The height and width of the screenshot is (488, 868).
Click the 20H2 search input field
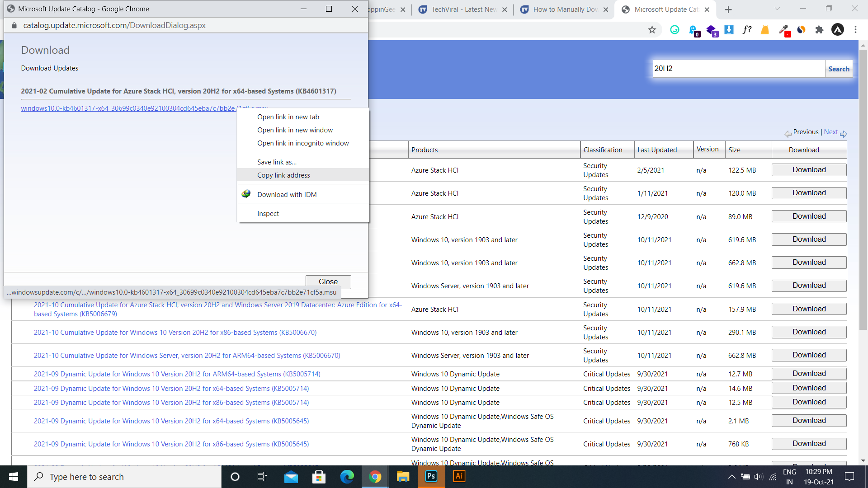click(x=739, y=69)
